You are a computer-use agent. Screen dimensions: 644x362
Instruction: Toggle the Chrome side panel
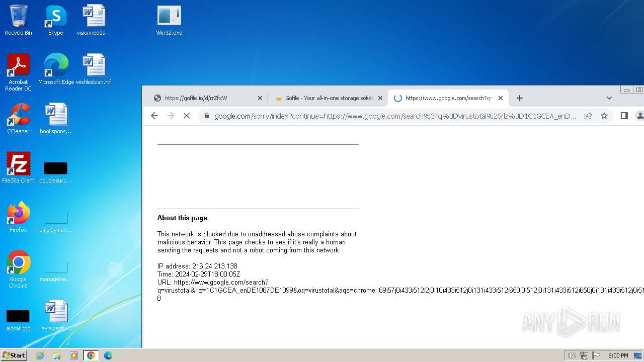624,116
